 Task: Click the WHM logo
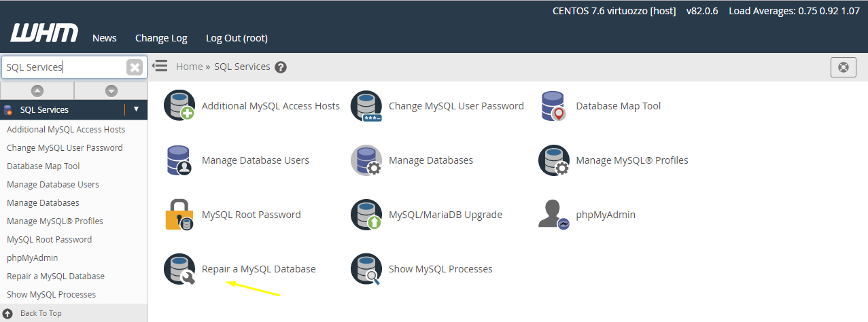pyautogui.click(x=44, y=33)
